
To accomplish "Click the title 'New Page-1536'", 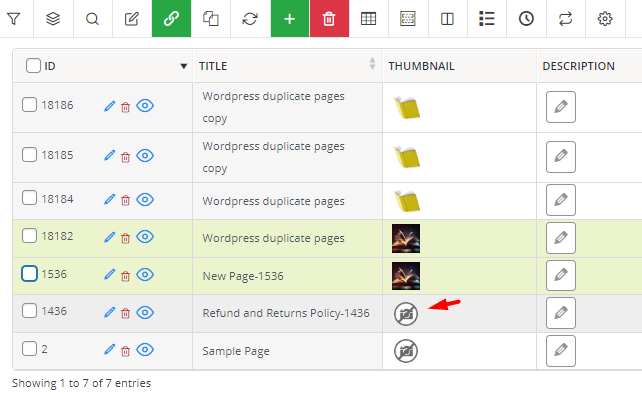I will tap(243, 276).
